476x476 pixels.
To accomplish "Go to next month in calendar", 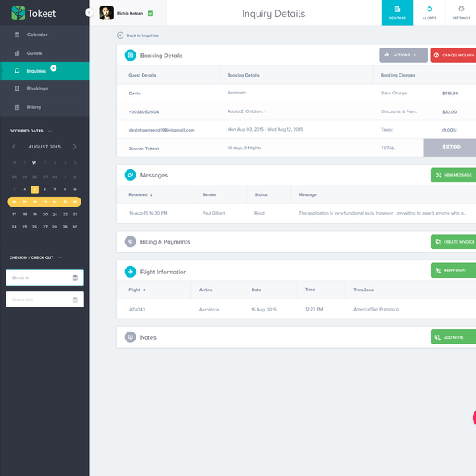I will (75, 147).
